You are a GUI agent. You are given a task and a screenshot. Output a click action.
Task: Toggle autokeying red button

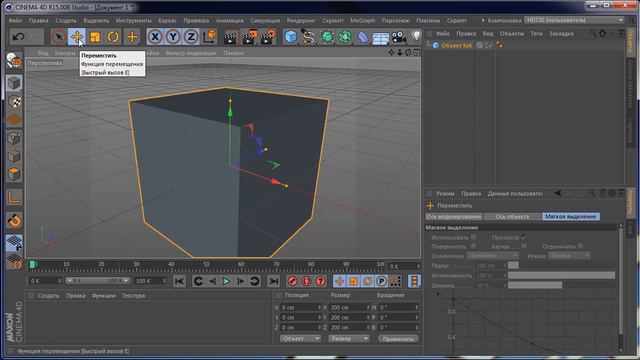click(x=307, y=281)
